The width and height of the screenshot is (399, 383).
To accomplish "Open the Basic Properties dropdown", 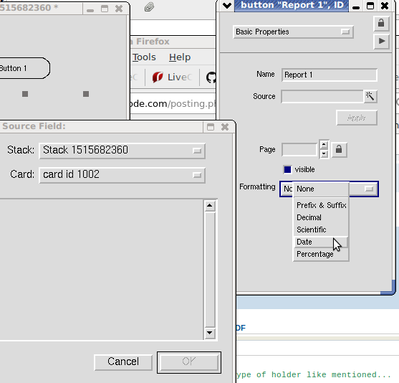I will (293, 32).
